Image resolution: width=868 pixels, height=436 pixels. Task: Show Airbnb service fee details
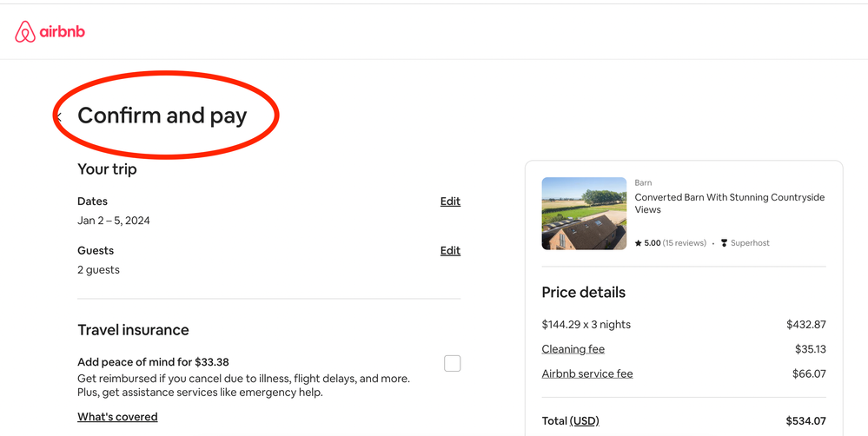click(587, 374)
